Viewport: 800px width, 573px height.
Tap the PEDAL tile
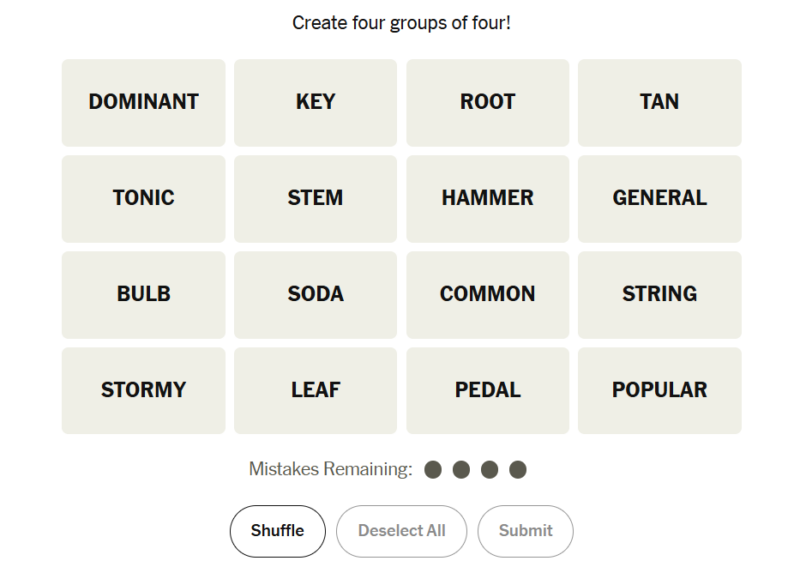(487, 390)
